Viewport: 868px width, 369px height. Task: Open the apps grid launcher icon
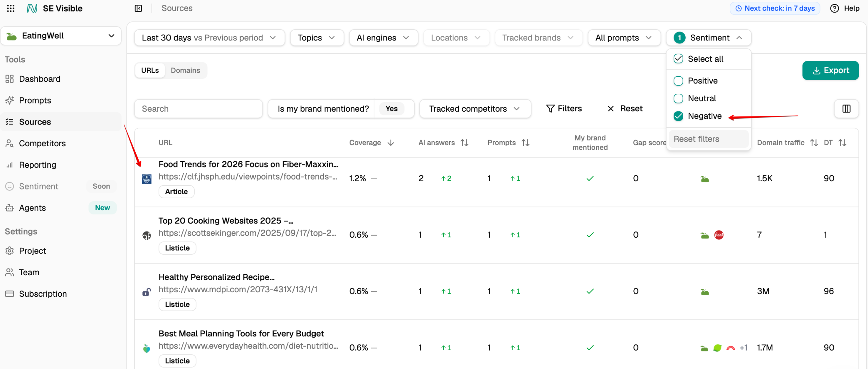[11, 8]
